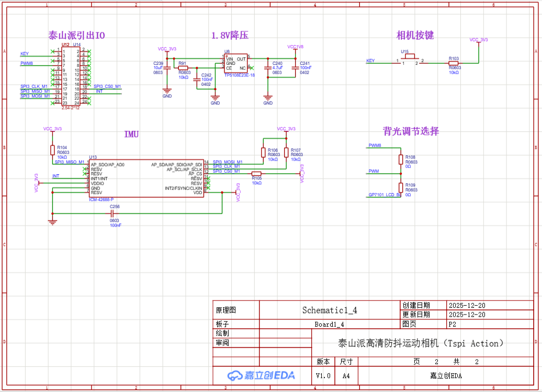Image resolution: width=542 pixels, height=392 pixels.
Task: Select the Schematic1_4 title block field
Action: click(x=329, y=310)
